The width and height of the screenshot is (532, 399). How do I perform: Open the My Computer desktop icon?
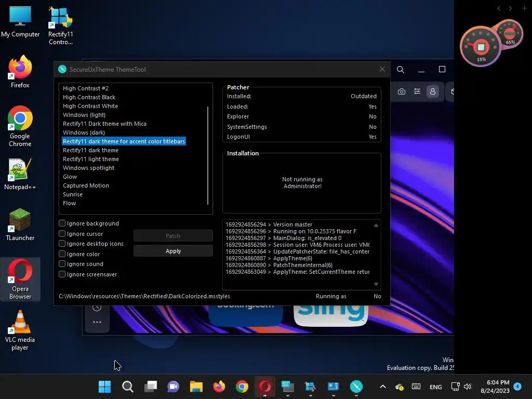[20, 21]
